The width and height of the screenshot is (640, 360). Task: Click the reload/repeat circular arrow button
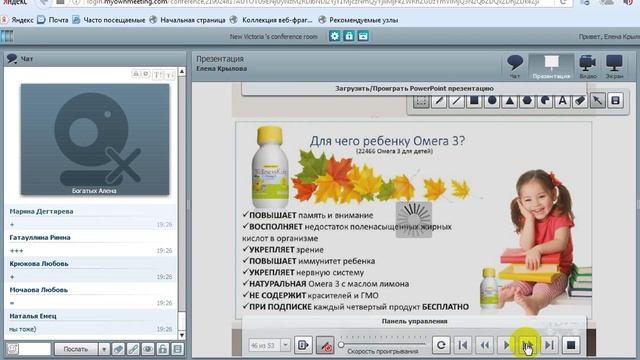coord(441,345)
